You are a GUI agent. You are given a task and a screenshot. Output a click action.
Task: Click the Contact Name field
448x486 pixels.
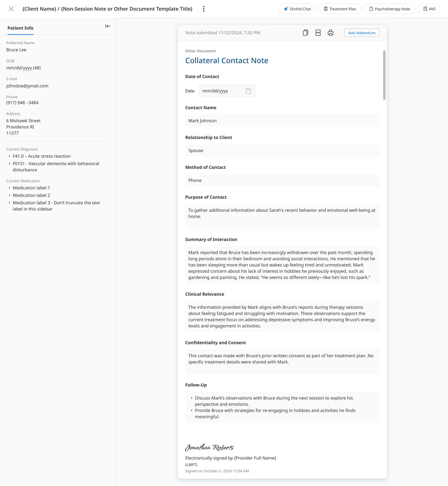282,121
